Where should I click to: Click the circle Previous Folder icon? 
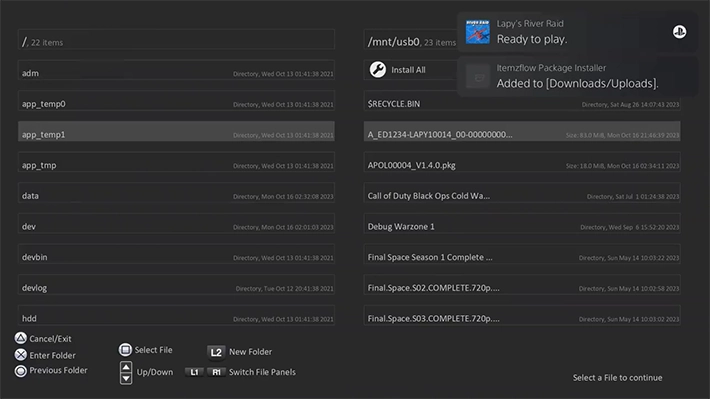click(x=21, y=371)
